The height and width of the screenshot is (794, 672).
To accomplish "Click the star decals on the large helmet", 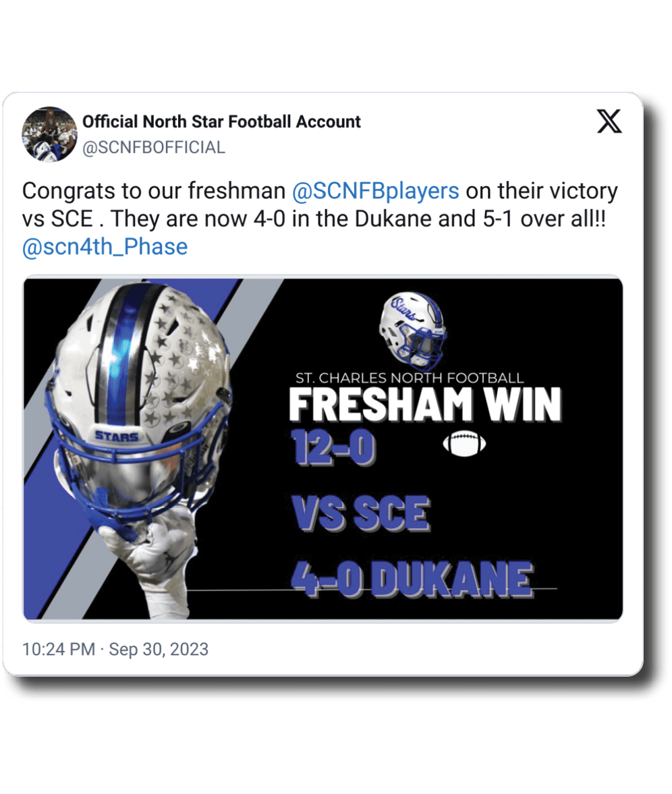I will click(175, 364).
